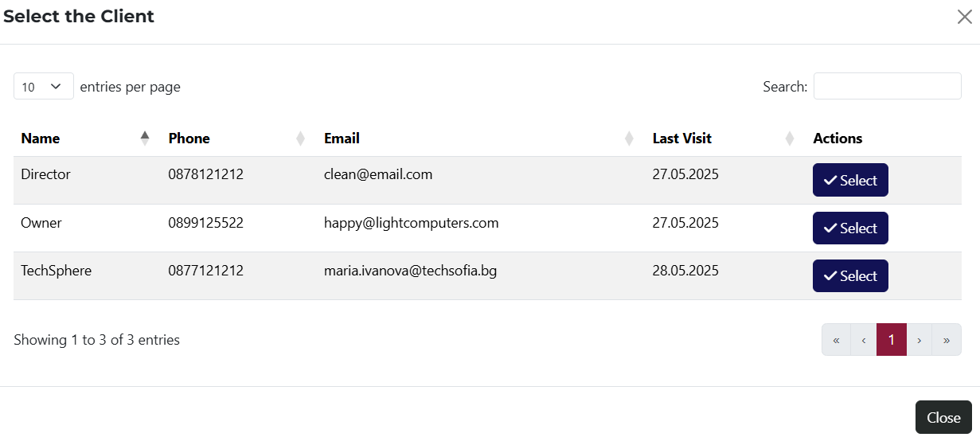
Task: Jump to last page of results
Action: pos(947,340)
